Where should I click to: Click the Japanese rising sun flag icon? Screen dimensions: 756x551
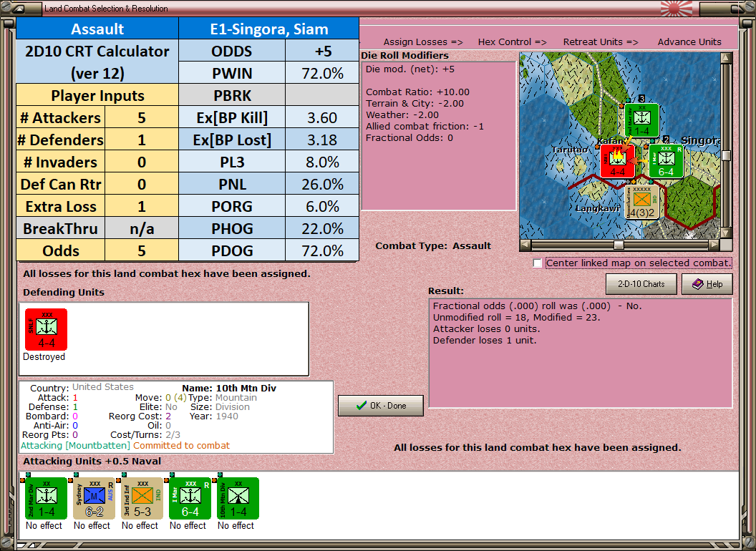click(x=676, y=8)
